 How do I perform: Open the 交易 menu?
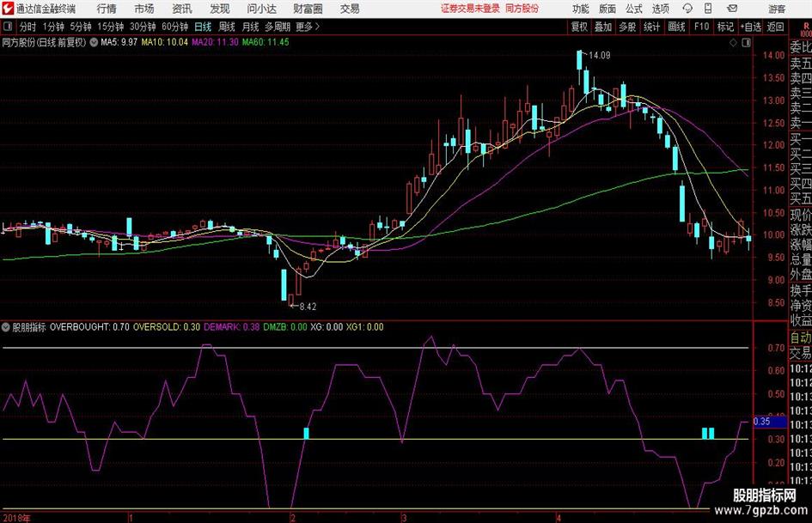click(350, 9)
